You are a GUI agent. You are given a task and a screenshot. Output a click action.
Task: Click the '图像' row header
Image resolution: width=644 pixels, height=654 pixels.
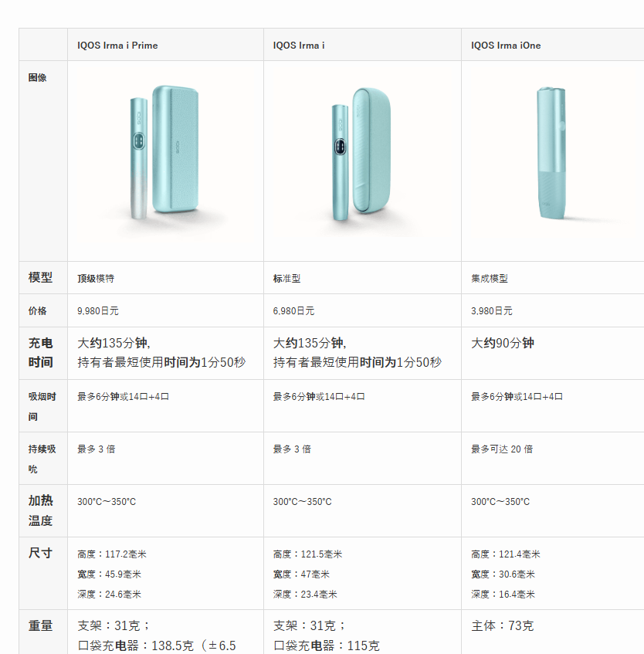pos(38,78)
